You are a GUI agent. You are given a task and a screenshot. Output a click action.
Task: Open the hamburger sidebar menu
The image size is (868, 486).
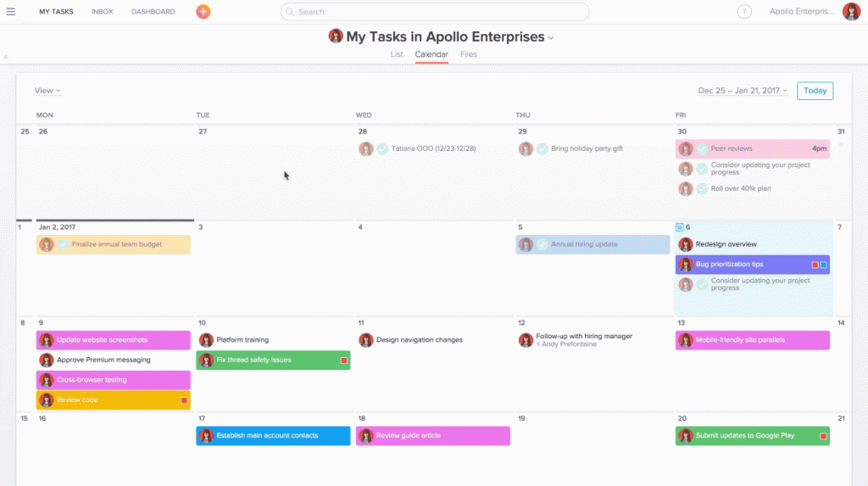coord(10,12)
